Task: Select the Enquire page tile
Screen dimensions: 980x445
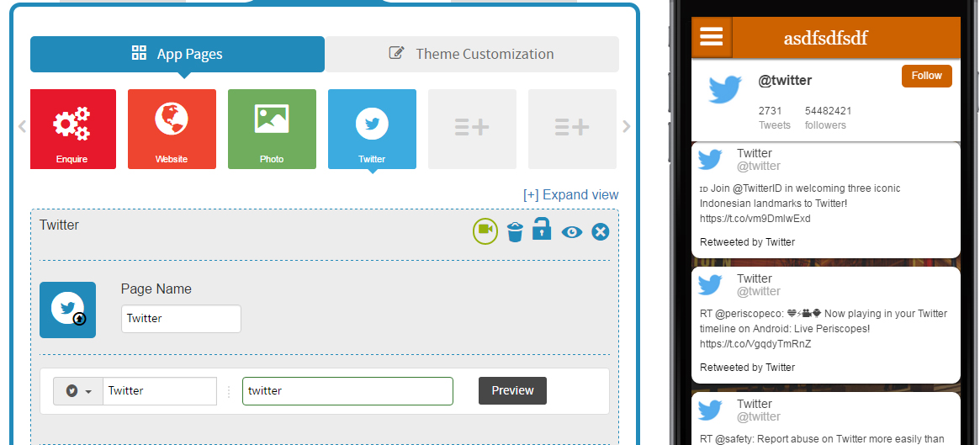Action: point(73,129)
